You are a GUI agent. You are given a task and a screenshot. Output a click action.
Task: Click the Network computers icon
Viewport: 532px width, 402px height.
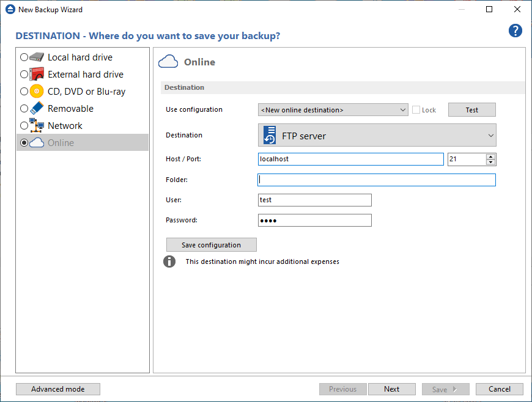point(37,125)
